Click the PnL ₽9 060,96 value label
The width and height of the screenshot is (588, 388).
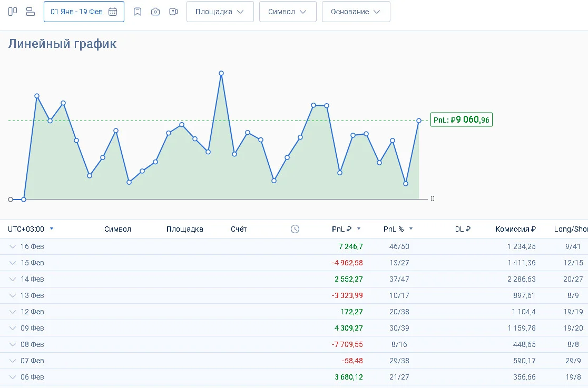pos(461,120)
